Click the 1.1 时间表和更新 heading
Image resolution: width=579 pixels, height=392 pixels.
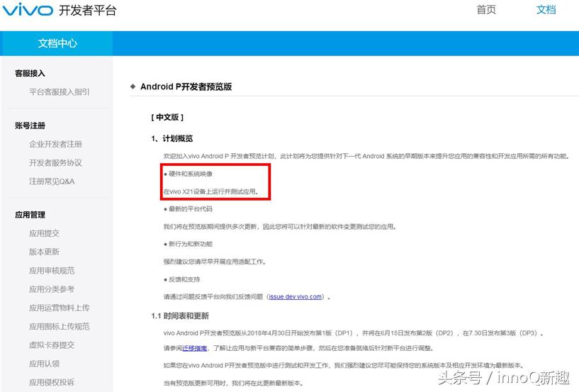[x=180, y=316]
